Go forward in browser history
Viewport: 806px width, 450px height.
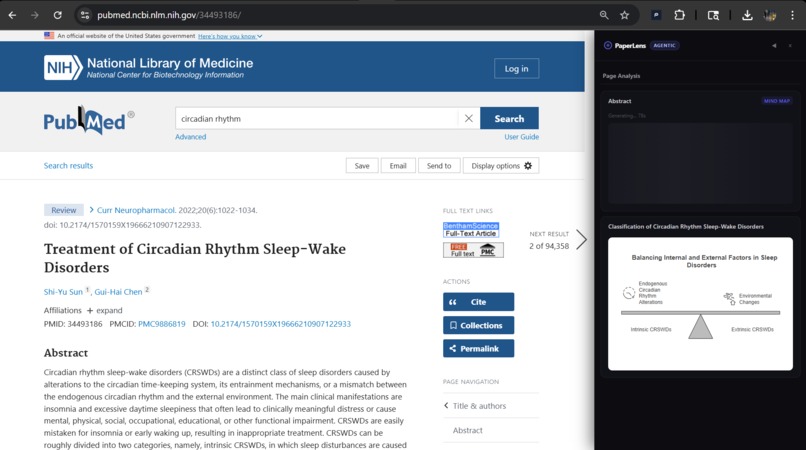[35, 15]
